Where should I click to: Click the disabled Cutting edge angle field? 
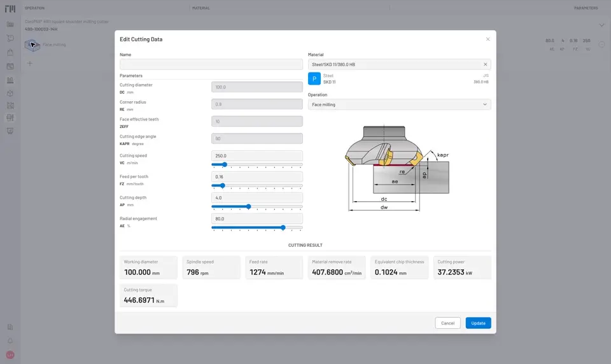pyautogui.click(x=256, y=138)
